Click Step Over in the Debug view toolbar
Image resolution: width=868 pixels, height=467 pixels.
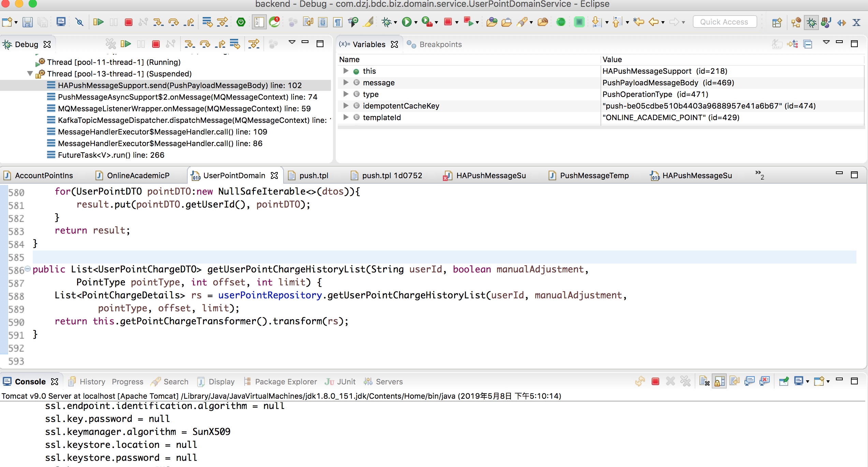point(205,44)
